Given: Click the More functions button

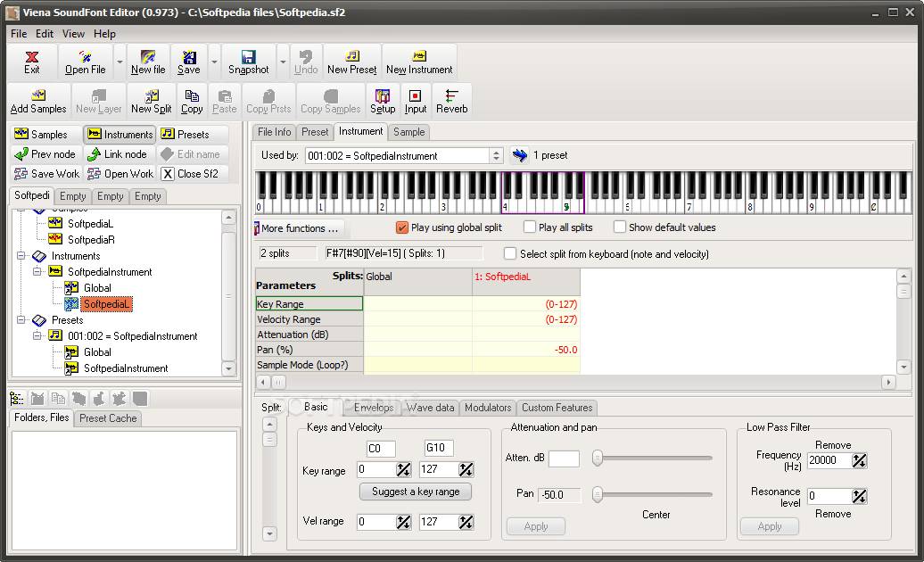Looking at the screenshot, I should tap(299, 228).
